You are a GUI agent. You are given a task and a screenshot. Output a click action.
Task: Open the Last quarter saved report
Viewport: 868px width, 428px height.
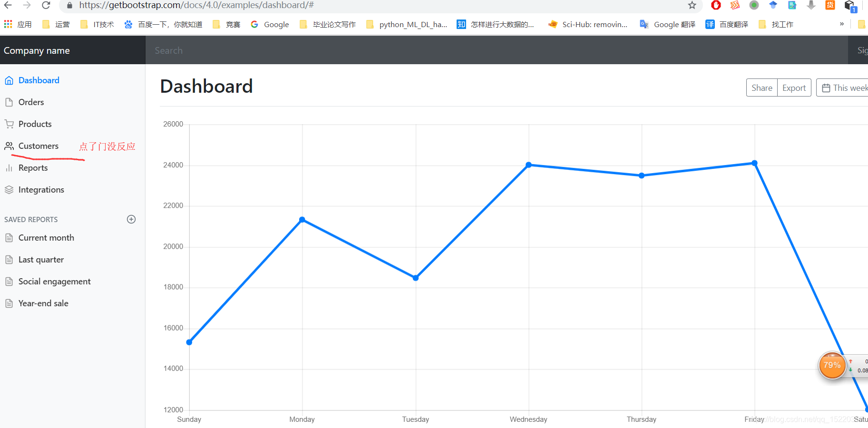pyautogui.click(x=41, y=260)
